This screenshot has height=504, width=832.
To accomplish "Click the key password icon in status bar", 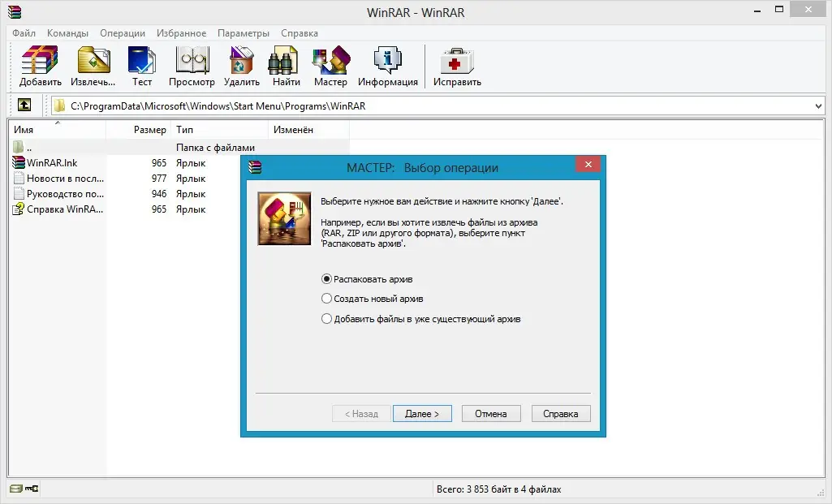I will coord(32,488).
